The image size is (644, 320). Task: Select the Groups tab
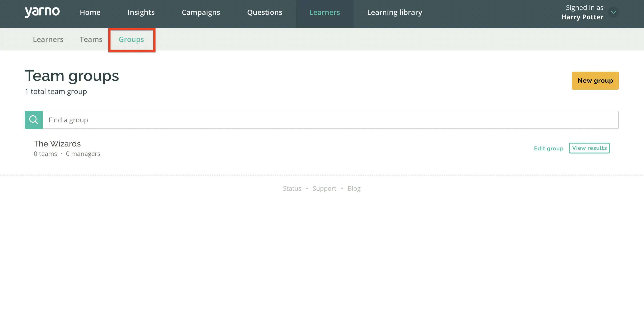pyautogui.click(x=131, y=40)
